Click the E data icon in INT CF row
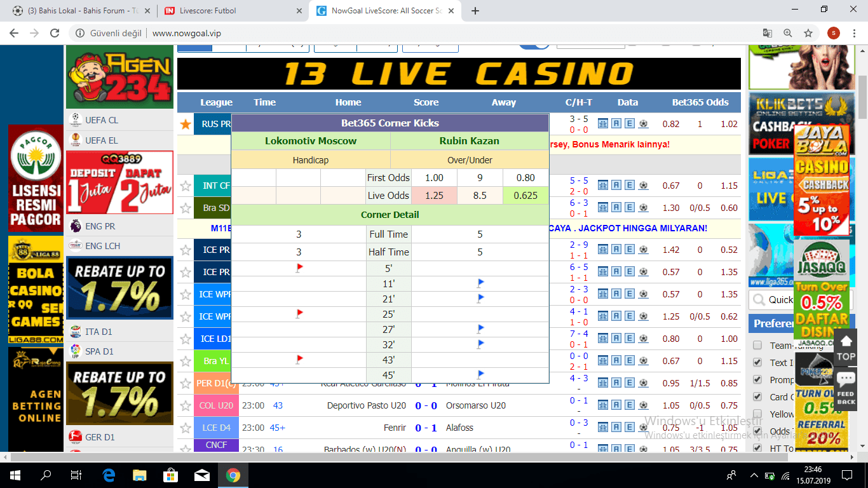The height and width of the screenshot is (488, 868). tap(630, 186)
